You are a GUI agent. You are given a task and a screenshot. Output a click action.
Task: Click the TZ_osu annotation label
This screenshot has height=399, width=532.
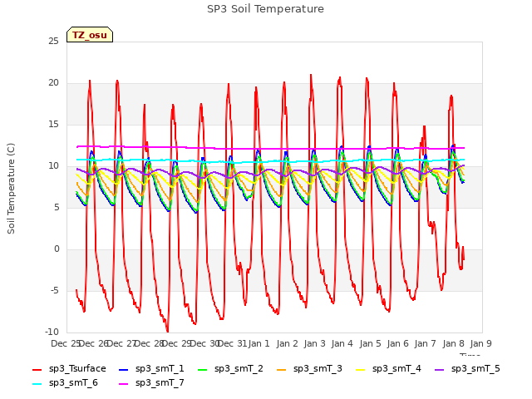90,35
